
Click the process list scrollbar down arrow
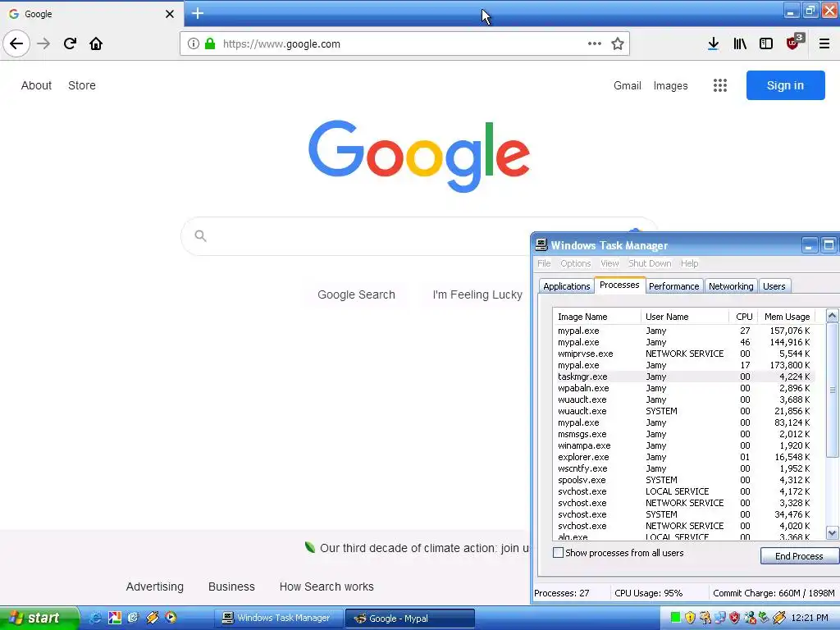click(x=832, y=532)
